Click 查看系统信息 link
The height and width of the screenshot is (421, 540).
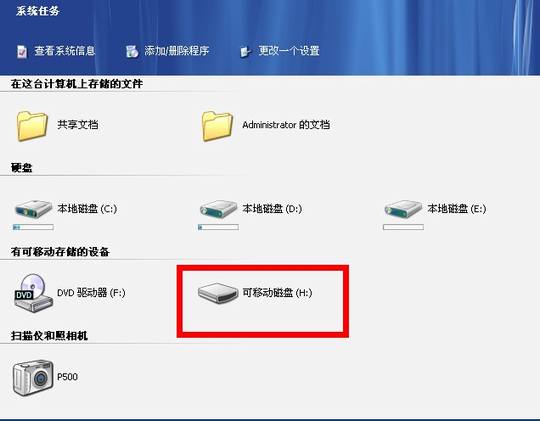point(64,51)
